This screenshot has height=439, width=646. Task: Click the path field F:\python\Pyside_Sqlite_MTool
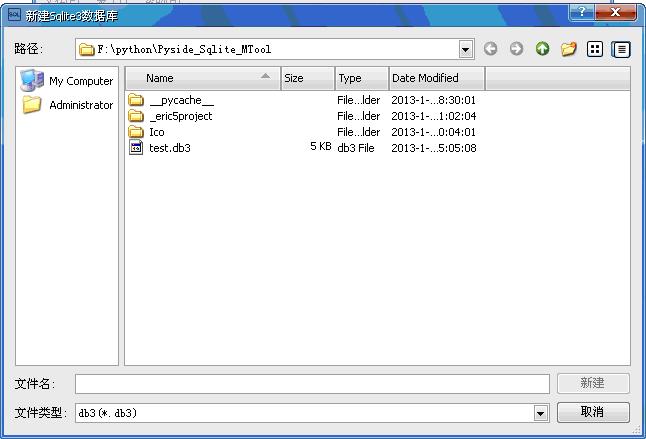[274, 49]
